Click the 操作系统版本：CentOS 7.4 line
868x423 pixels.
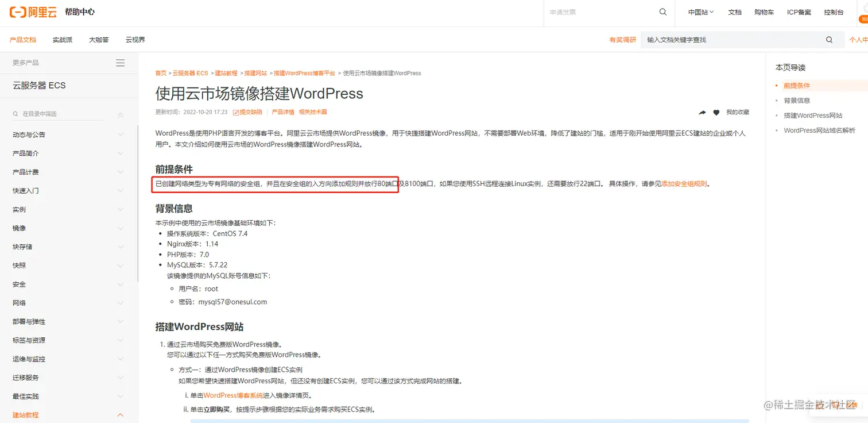click(207, 234)
